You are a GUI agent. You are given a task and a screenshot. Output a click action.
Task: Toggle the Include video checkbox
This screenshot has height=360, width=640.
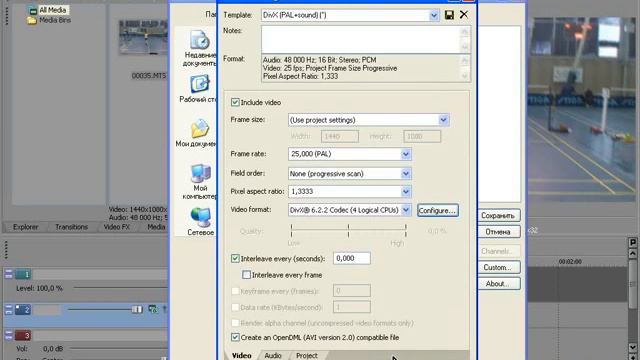coord(235,102)
